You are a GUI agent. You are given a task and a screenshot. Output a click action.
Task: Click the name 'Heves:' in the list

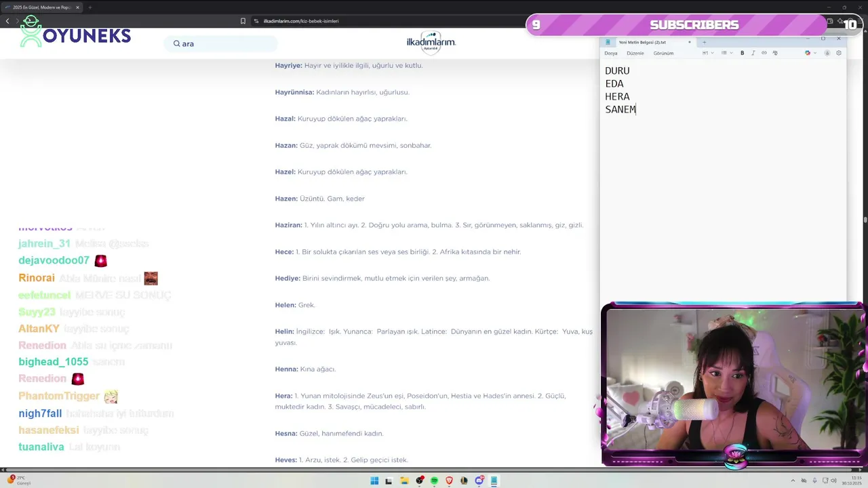pos(286,460)
